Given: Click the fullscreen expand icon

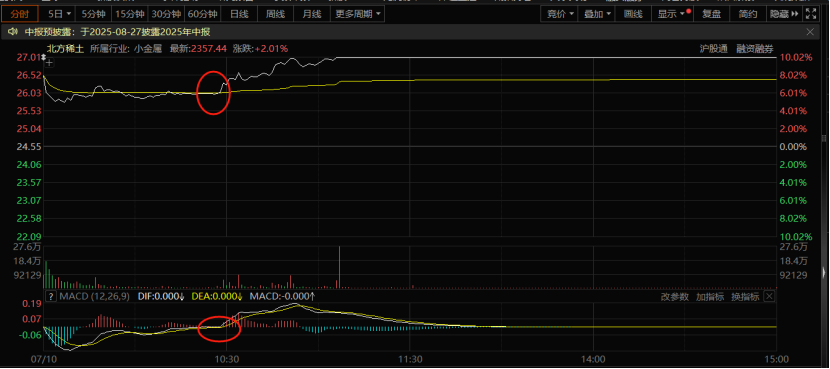Looking at the screenshot, I should [810, 14].
